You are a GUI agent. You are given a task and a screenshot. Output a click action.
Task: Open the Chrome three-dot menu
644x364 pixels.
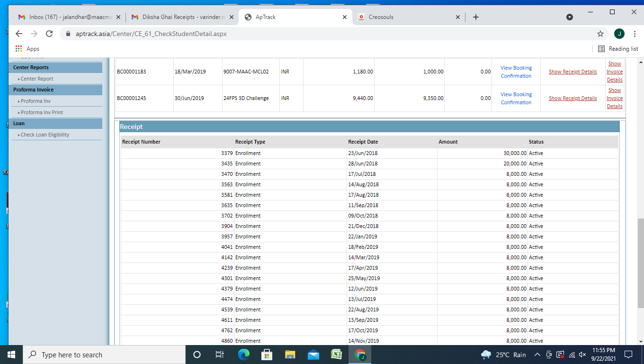tap(634, 34)
